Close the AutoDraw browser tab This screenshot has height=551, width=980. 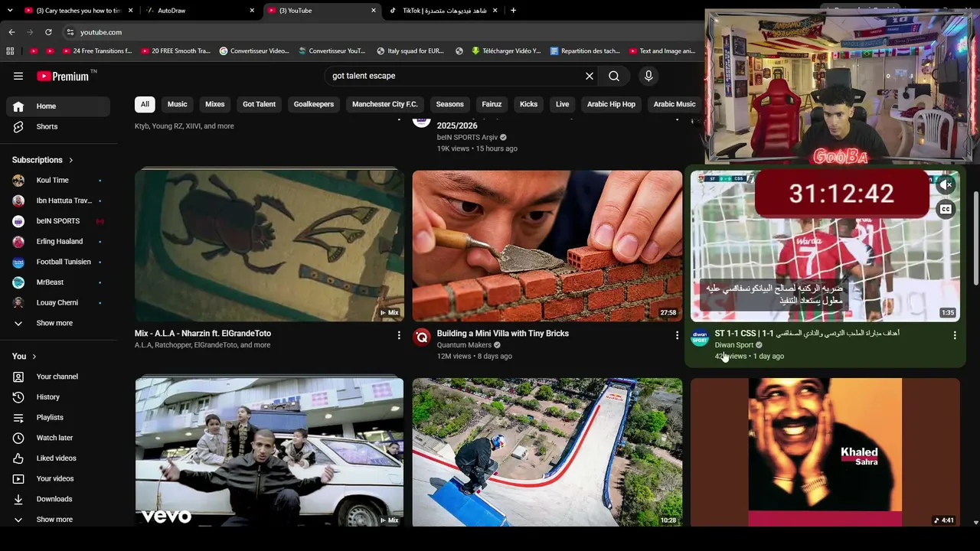click(x=252, y=11)
